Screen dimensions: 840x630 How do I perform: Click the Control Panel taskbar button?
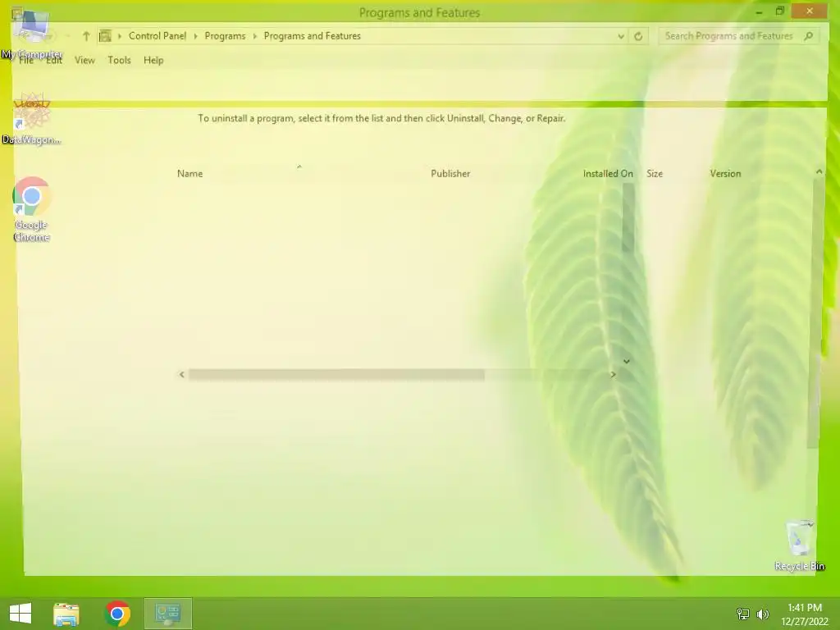point(167,614)
